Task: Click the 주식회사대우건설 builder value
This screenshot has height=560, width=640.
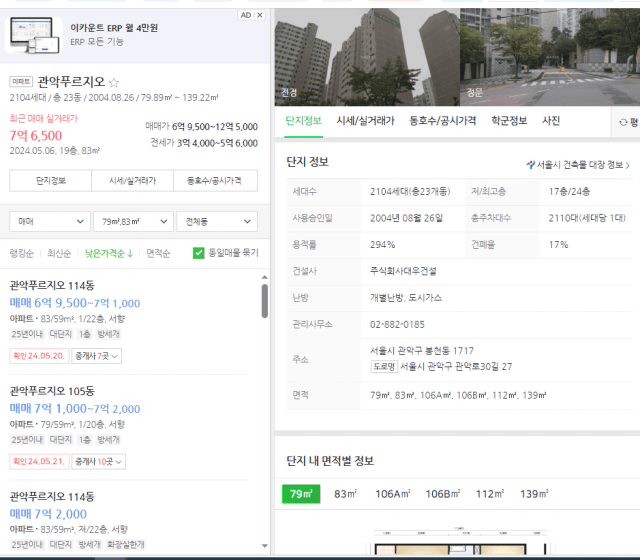Action: (x=403, y=271)
